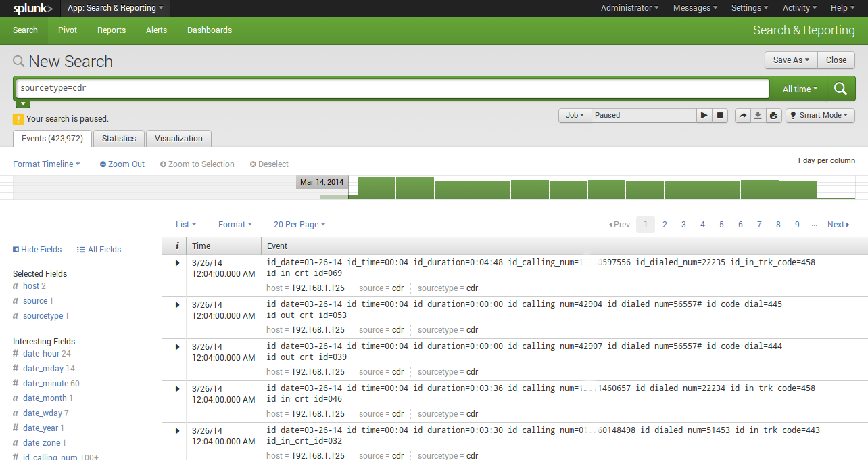868x460 pixels.
Task: Open the Dashboards menu item
Action: (x=210, y=30)
